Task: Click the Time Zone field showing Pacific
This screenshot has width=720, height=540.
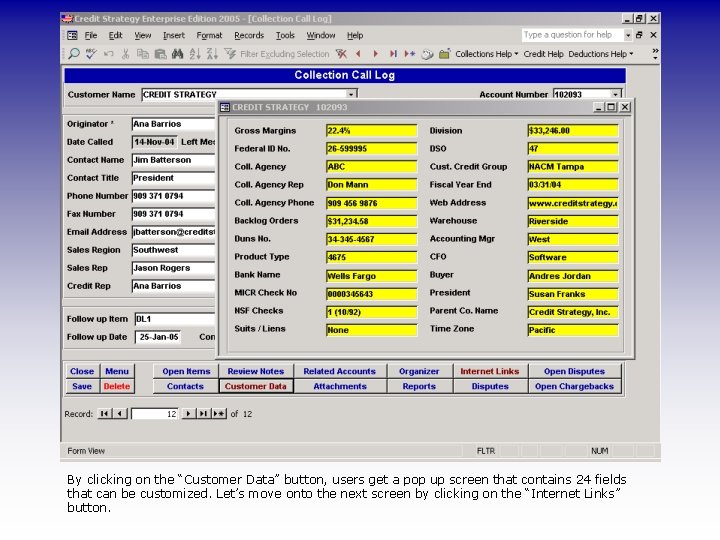Action: click(573, 330)
